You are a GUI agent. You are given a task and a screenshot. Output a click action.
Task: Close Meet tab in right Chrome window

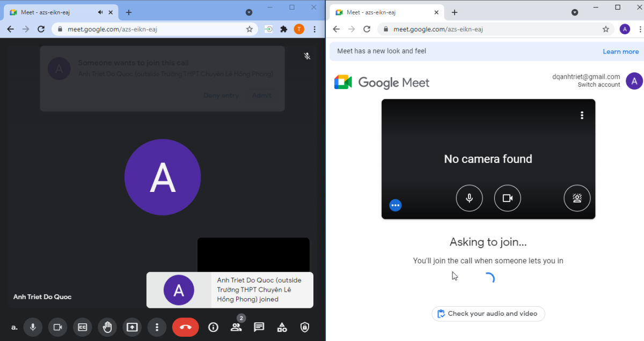tap(436, 12)
